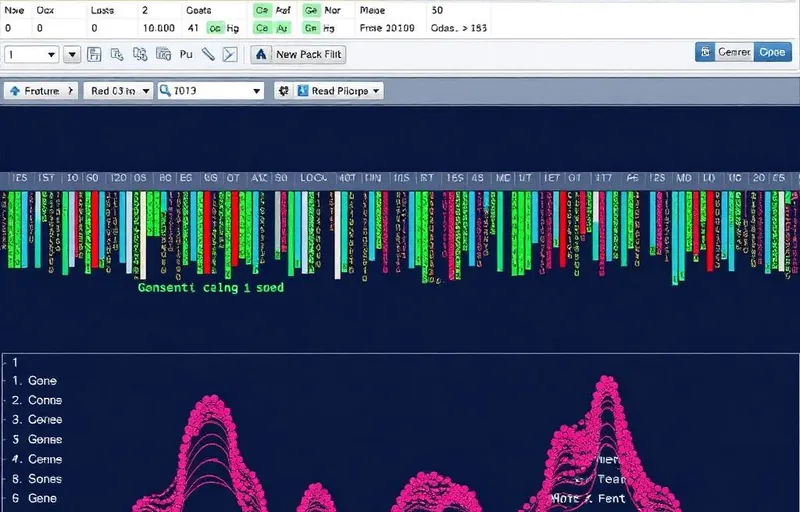The height and width of the screenshot is (512, 800).
Task: Select the 1. Gone list row
Action: 34,380
